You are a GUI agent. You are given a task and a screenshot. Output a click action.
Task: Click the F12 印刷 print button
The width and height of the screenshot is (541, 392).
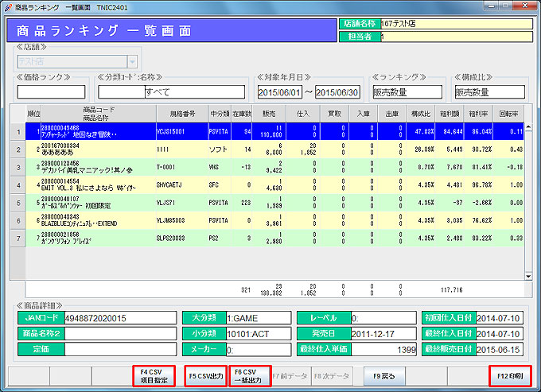click(x=509, y=375)
